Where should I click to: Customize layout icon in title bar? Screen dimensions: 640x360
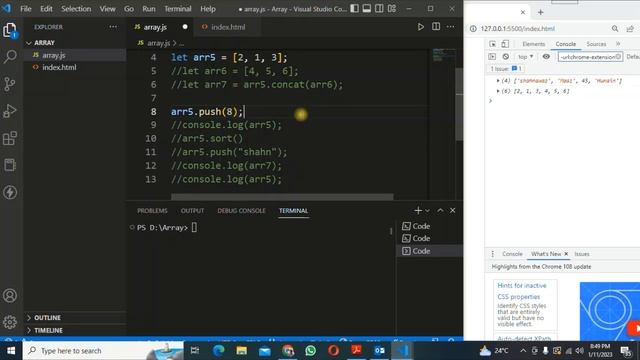(x=392, y=9)
